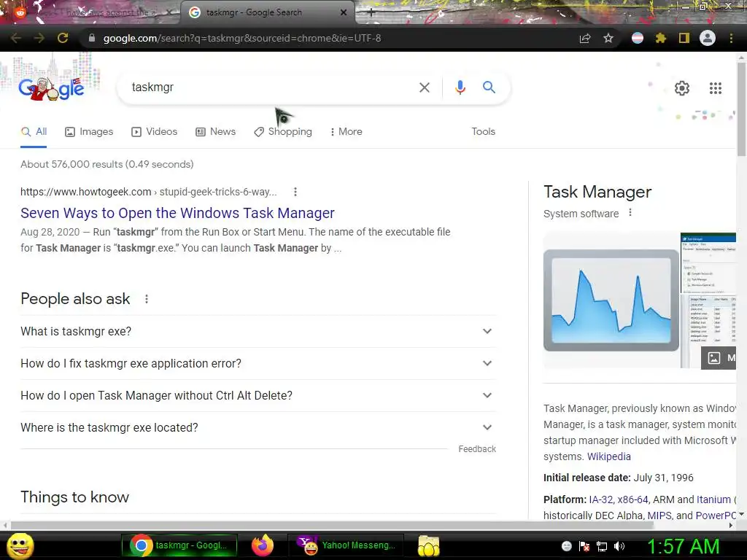Click the more images button on thumbnail

pyautogui.click(x=719, y=357)
